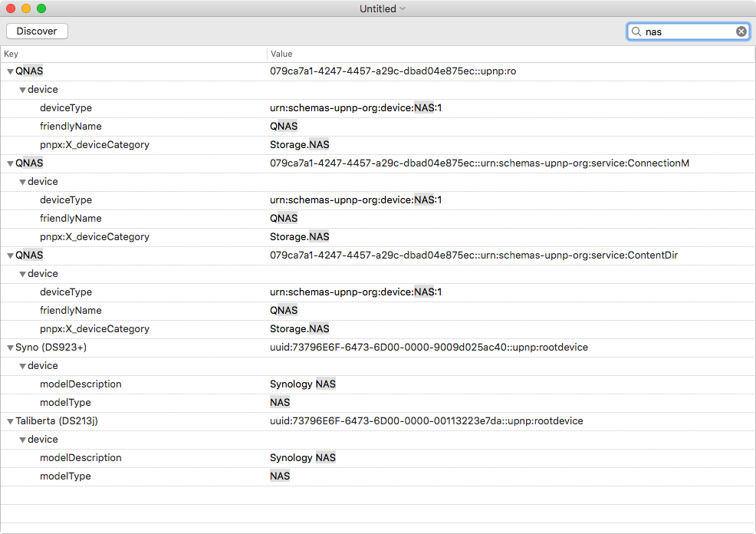Viewport: 756px width, 534px height.
Task: Click the value ending '::upnp:ro'
Action: pyautogui.click(x=393, y=71)
